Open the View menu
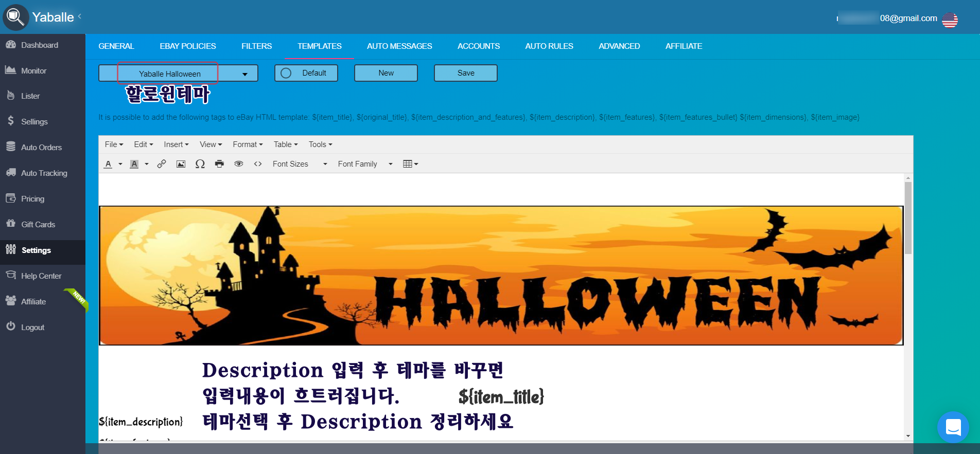 click(211, 144)
